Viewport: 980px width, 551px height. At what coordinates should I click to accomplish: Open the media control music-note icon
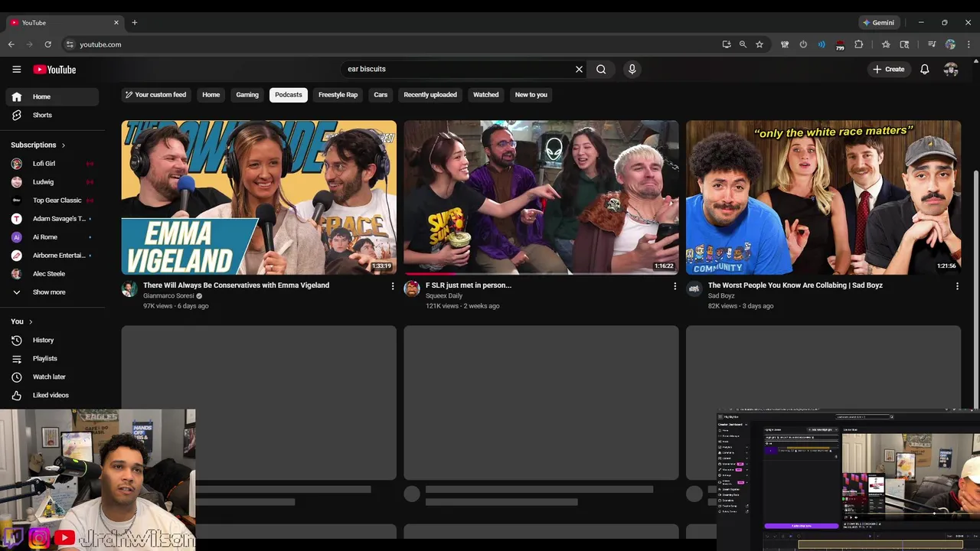click(x=932, y=44)
